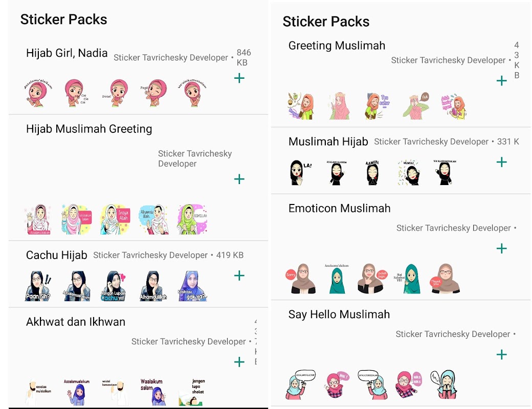532x409 pixels.
Task: Open the Cachu Hijab pack title
Action: click(x=57, y=255)
